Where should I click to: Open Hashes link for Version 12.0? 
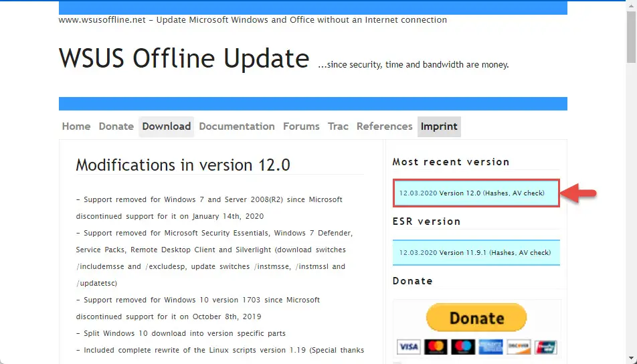click(x=496, y=193)
